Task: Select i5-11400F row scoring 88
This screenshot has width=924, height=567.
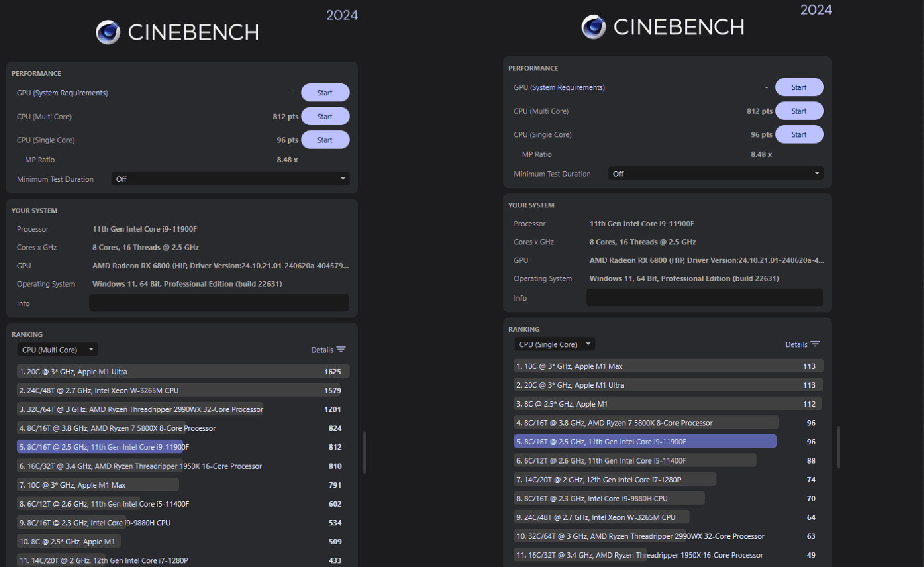Action: tap(668, 460)
